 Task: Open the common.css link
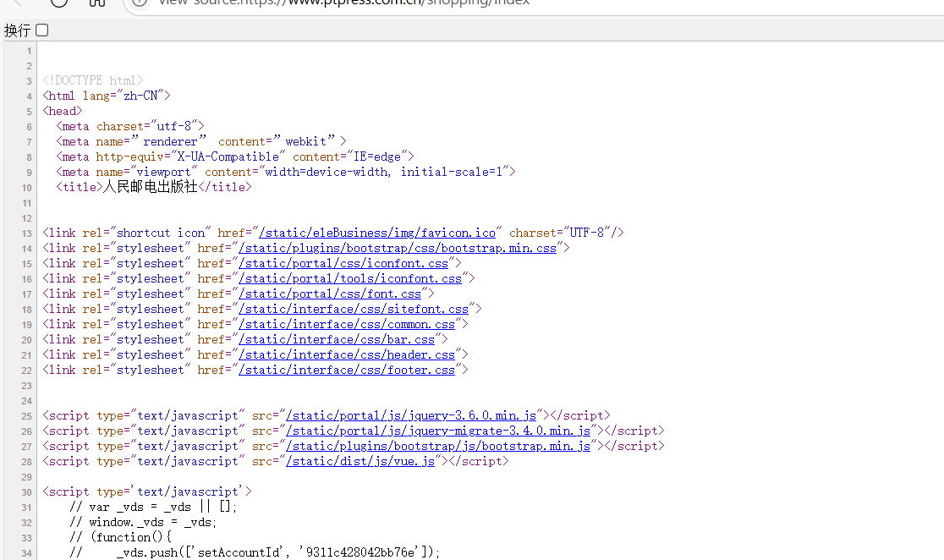pyautogui.click(x=347, y=324)
